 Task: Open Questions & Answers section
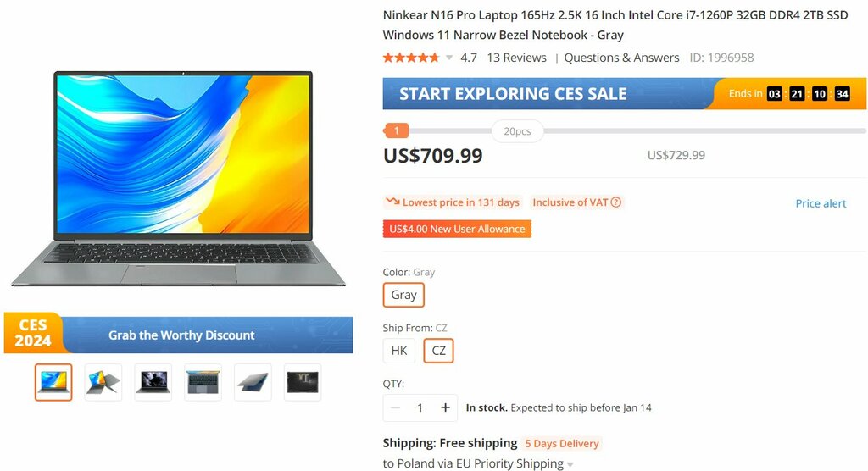point(621,58)
